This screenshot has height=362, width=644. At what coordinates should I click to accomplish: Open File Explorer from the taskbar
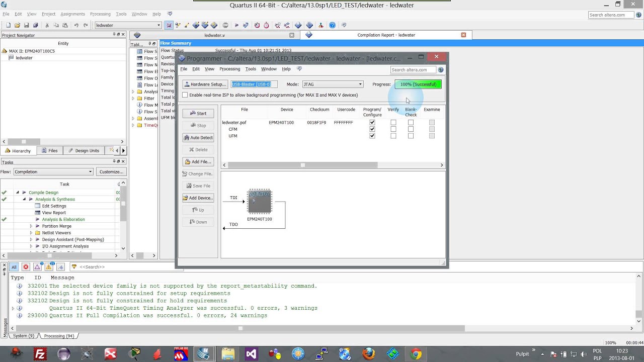228,354
